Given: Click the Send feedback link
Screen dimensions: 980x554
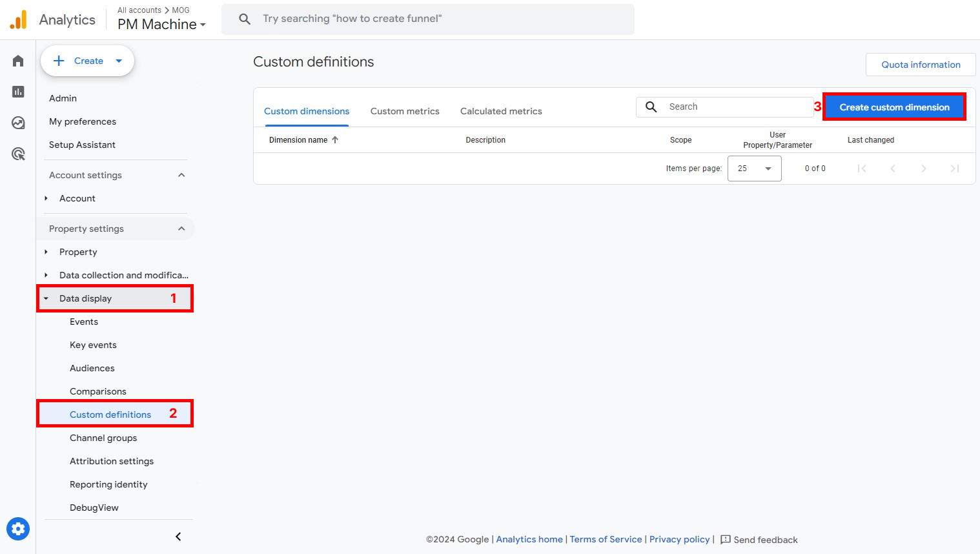Looking at the screenshot, I should click(766, 540).
